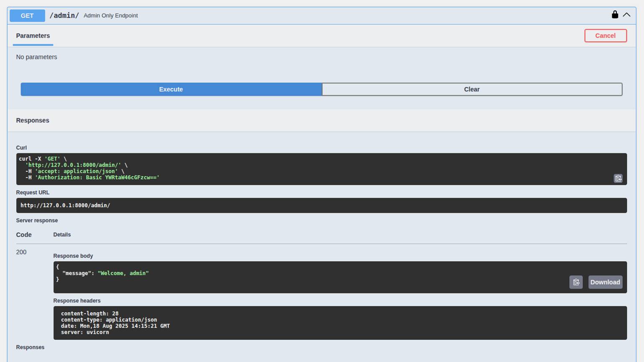Cancel the try-it-out mode
This screenshot has height=362, width=644.
pos(605,36)
